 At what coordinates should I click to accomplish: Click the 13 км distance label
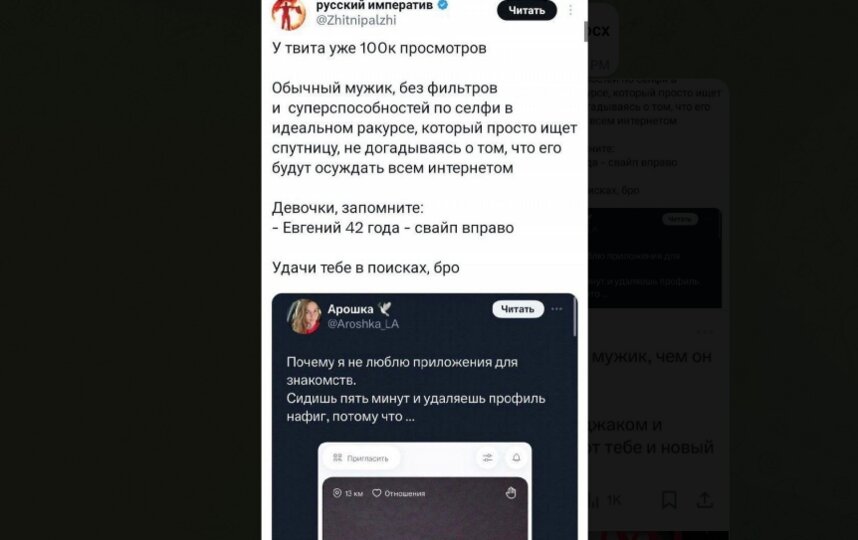[348, 493]
